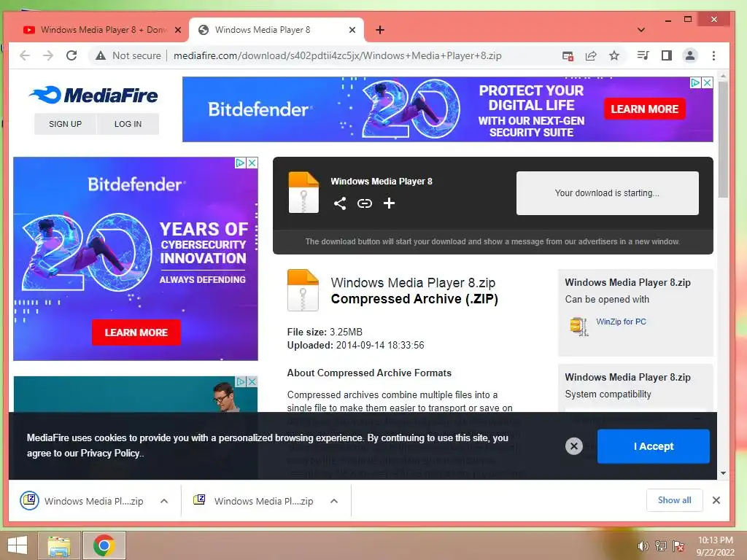Click the large zip archive icon
This screenshot has width=747, height=560.
[x=303, y=290]
